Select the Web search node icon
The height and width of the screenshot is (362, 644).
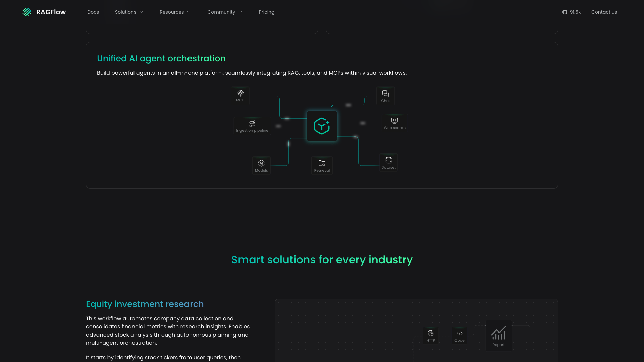pyautogui.click(x=395, y=121)
